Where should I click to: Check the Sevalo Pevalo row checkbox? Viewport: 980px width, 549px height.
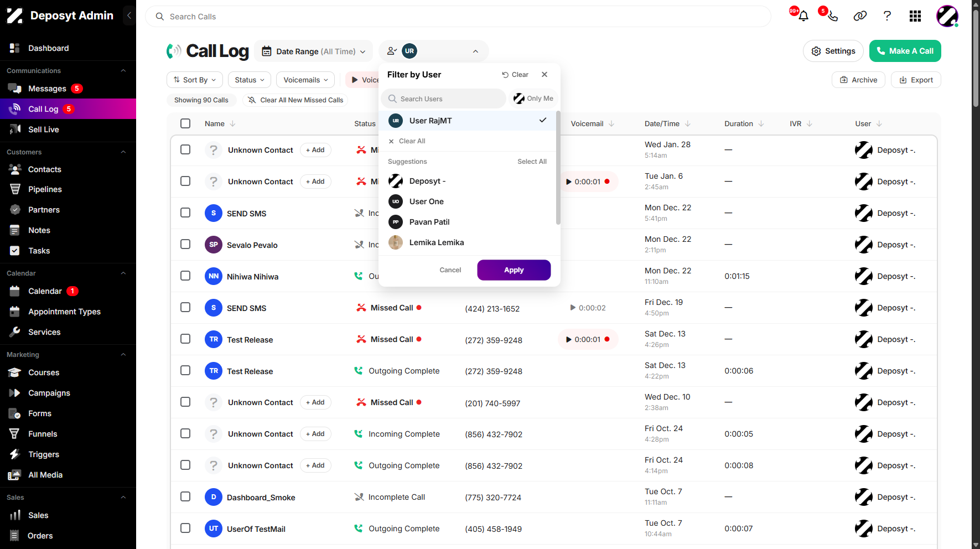pos(185,244)
